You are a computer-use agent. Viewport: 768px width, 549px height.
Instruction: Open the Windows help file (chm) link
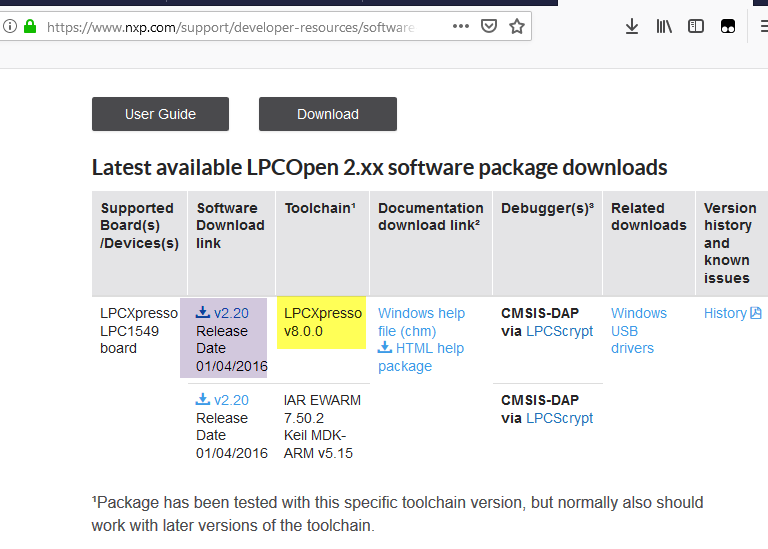(421, 322)
